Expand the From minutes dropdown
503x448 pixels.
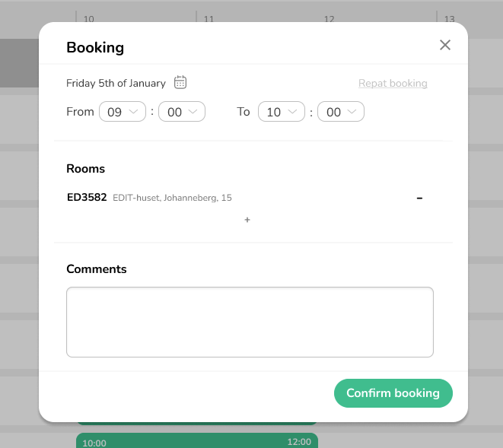pos(182,112)
